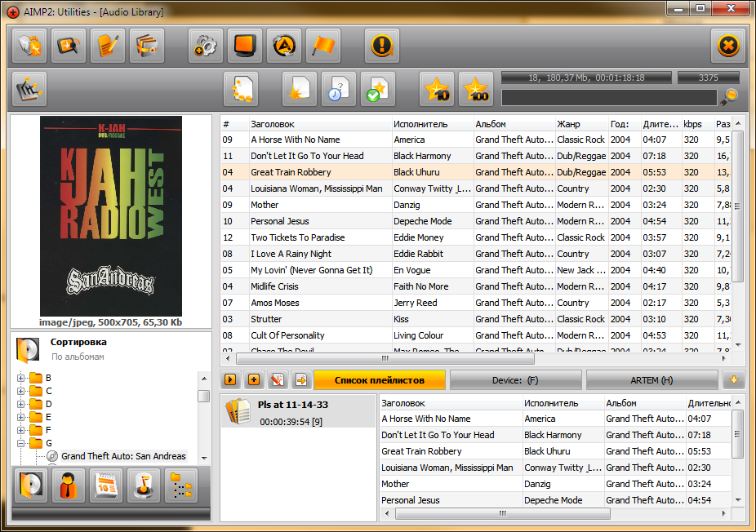Sort library by year calendar icon
Image resolution: width=756 pixels, height=532 pixels.
(105, 485)
